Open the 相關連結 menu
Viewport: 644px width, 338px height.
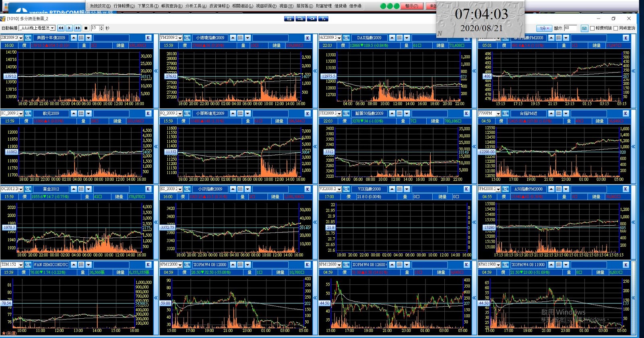point(243,6)
